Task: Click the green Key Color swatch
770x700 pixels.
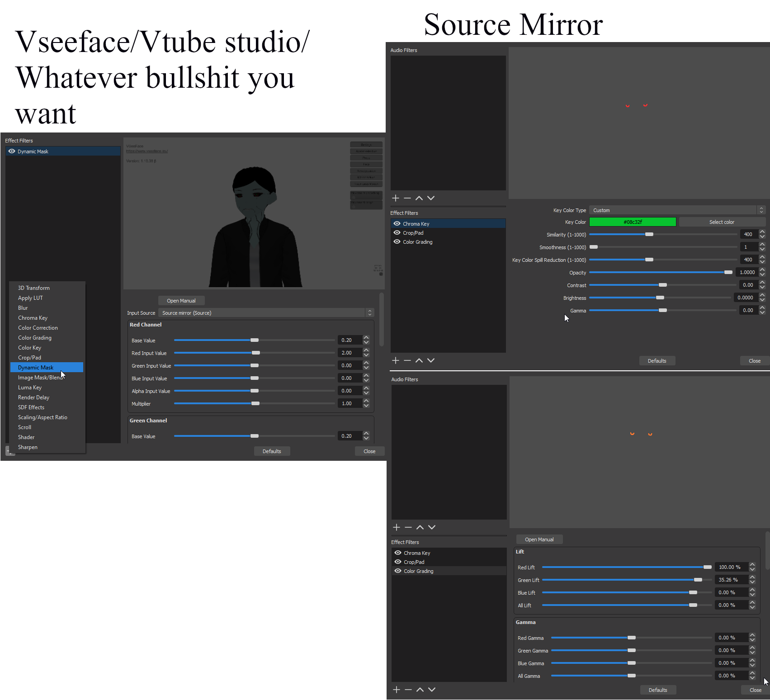Action: click(633, 222)
